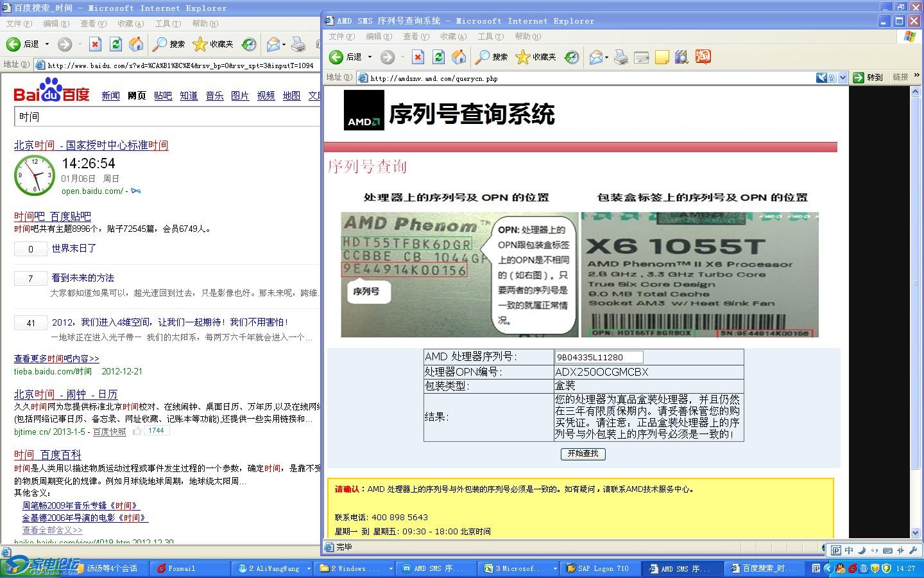Open mail in the Baidu search window
Screen dimensions: 924x578
273,44
